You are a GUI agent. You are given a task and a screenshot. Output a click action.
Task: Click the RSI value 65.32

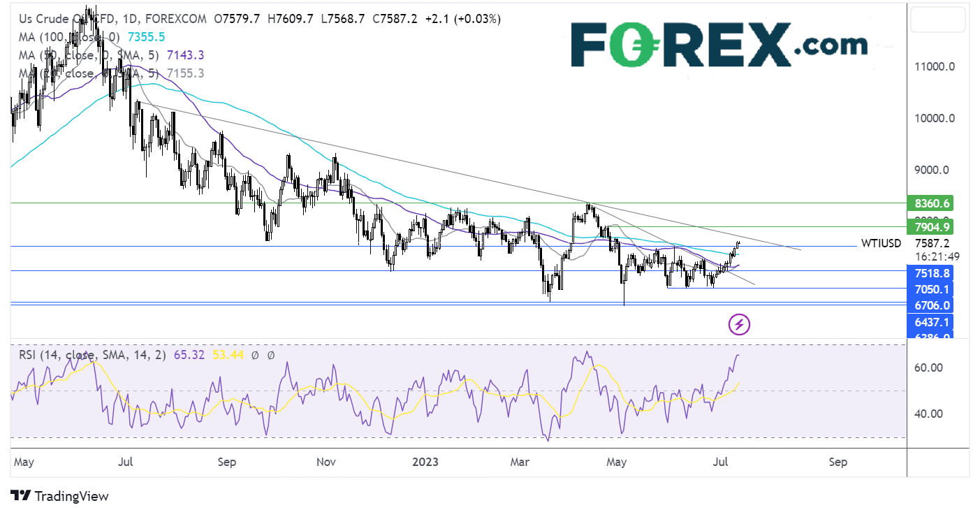[x=188, y=355]
